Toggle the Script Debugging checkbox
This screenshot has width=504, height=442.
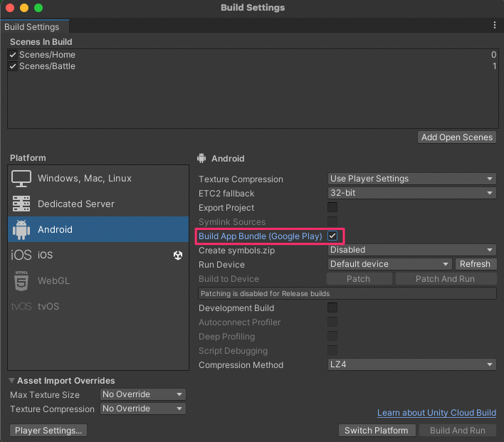point(332,350)
